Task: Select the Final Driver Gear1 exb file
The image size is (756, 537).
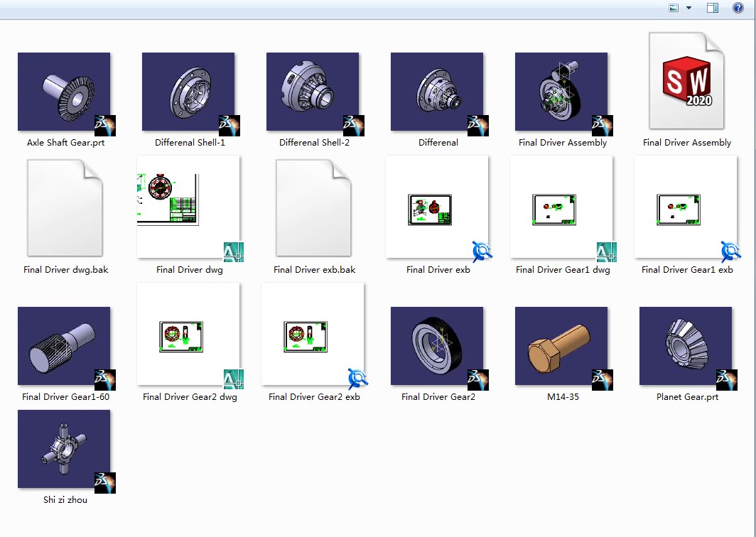Action: coord(686,207)
